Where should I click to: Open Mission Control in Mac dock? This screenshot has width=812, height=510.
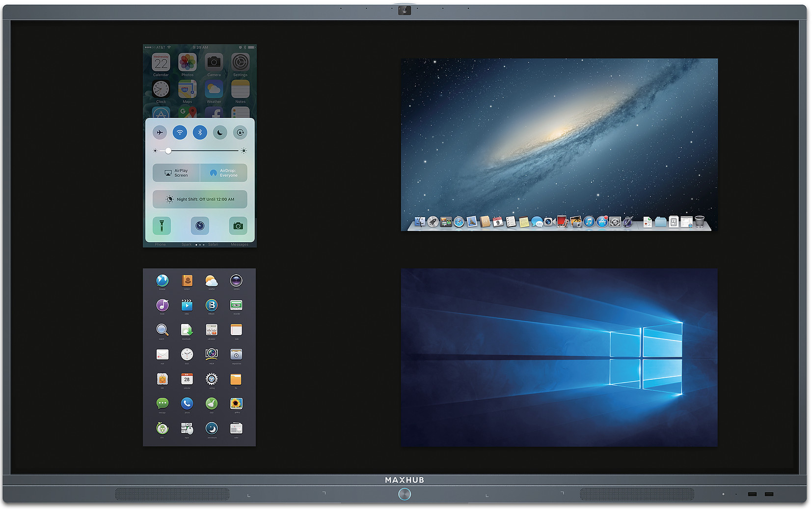(446, 222)
